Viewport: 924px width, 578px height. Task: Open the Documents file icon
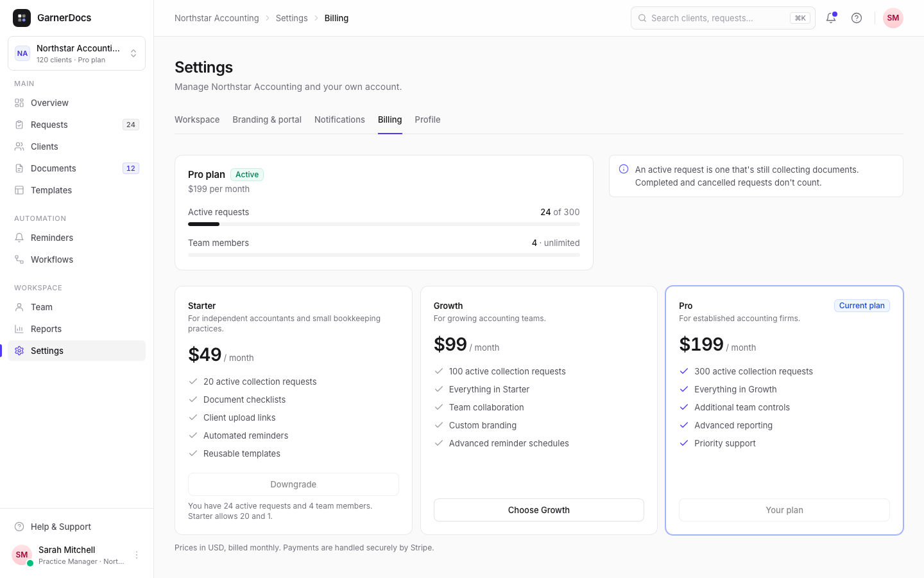click(x=19, y=168)
